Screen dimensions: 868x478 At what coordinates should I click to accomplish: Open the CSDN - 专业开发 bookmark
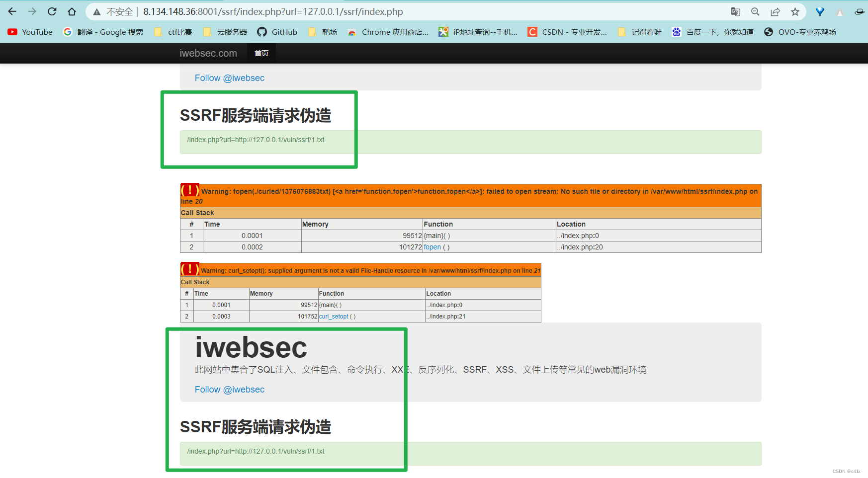coord(567,32)
